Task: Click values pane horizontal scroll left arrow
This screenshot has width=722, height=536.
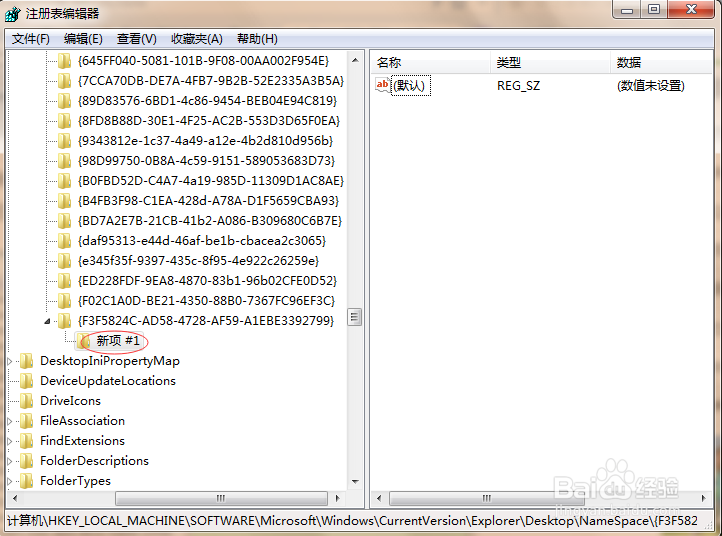Action: [x=379, y=498]
